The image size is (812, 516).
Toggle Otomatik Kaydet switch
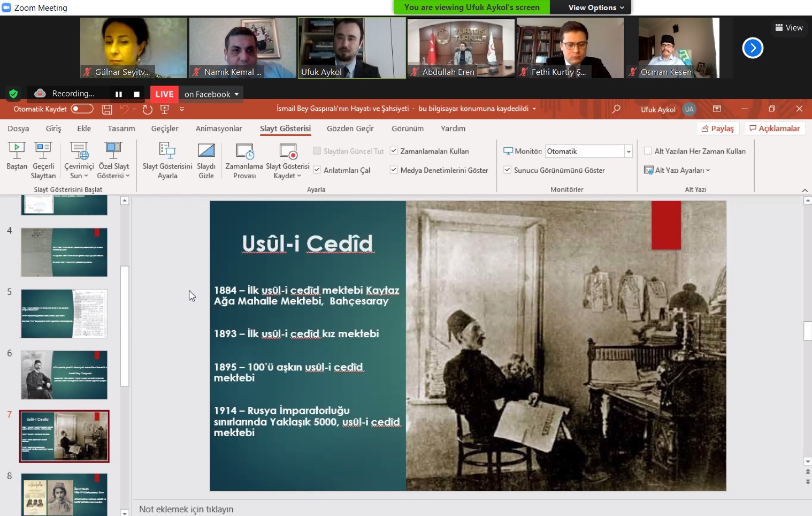82,109
